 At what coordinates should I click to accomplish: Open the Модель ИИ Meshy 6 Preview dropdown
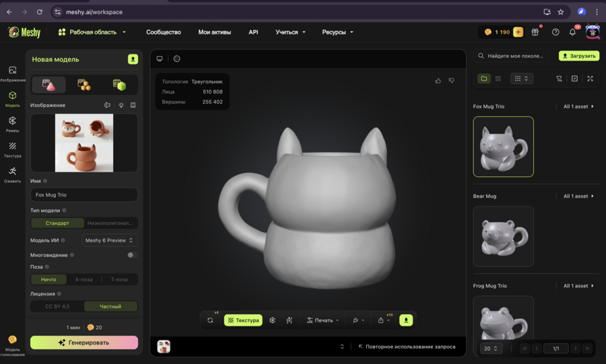pyautogui.click(x=110, y=240)
